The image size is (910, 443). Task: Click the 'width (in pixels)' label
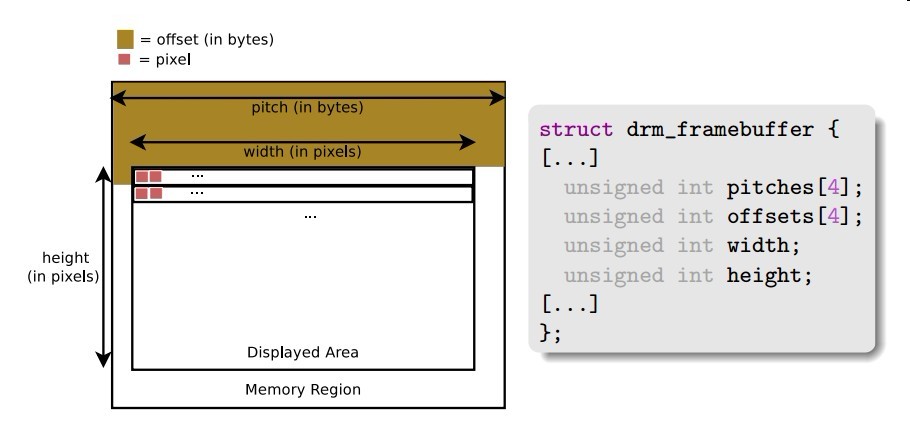[302, 152]
